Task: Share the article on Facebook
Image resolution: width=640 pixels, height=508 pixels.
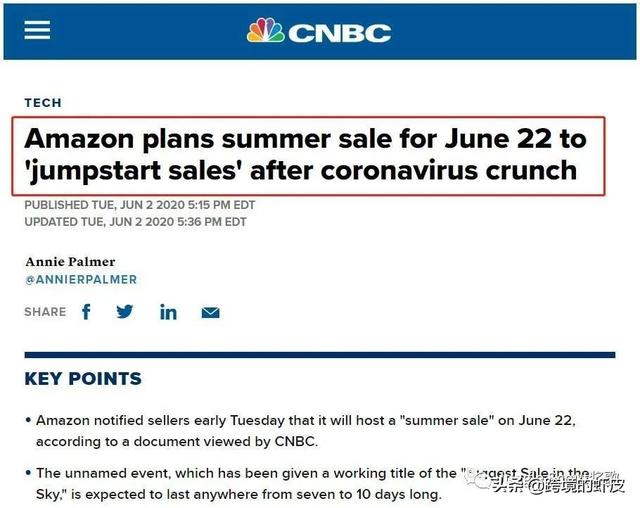Action: point(86,312)
